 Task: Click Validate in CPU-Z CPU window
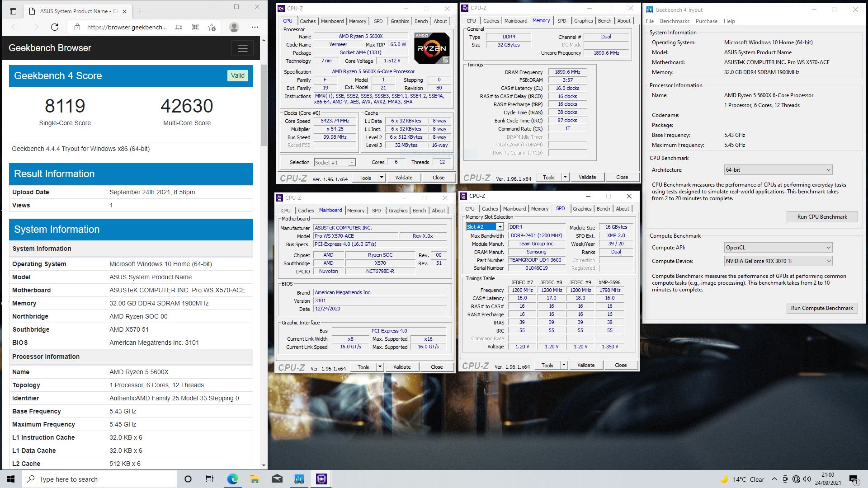pos(404,178)
